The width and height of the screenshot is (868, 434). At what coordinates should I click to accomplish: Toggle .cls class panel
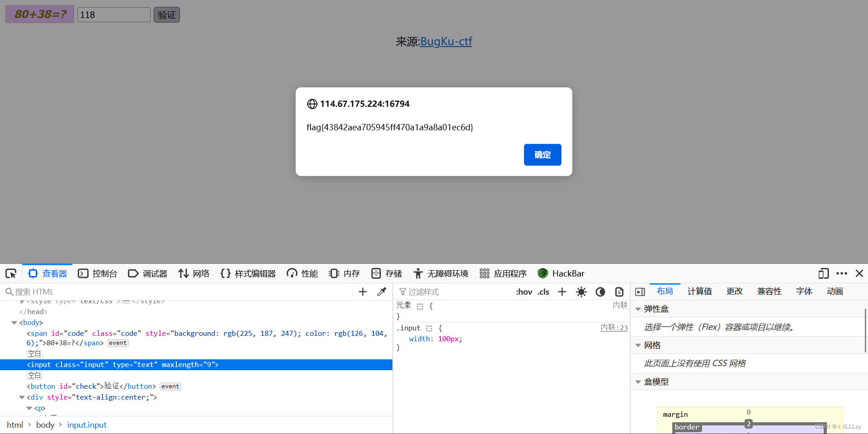(543, 292)
